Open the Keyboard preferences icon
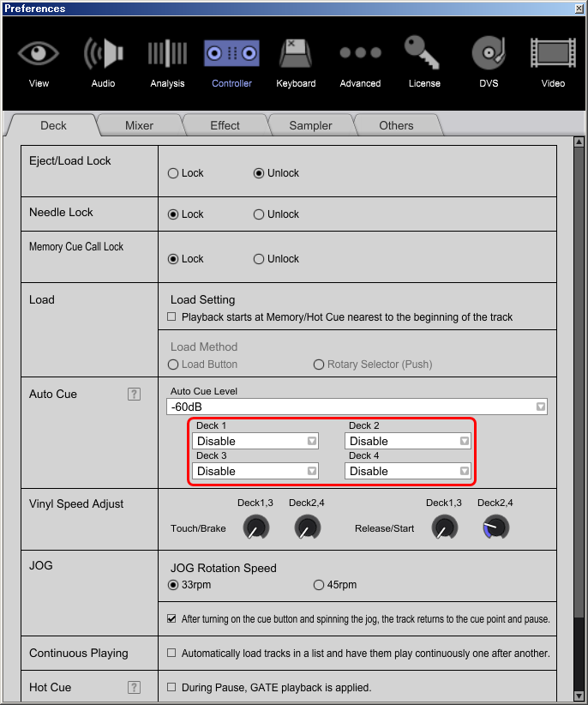588x705 pixels. click(x=296, y=54)
